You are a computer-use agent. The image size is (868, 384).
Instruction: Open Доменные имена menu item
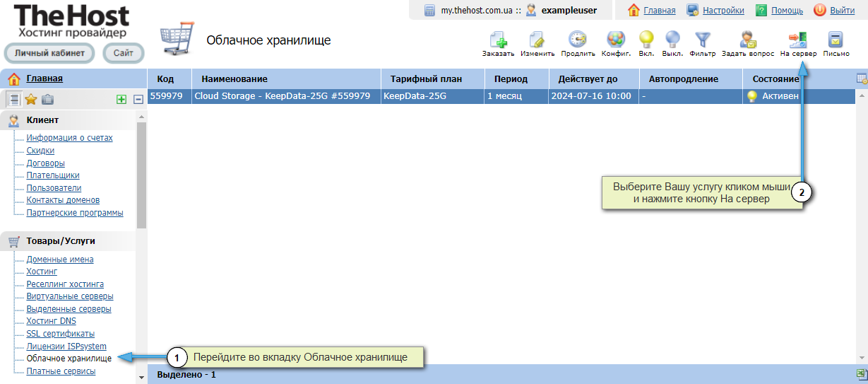point(60,260)
